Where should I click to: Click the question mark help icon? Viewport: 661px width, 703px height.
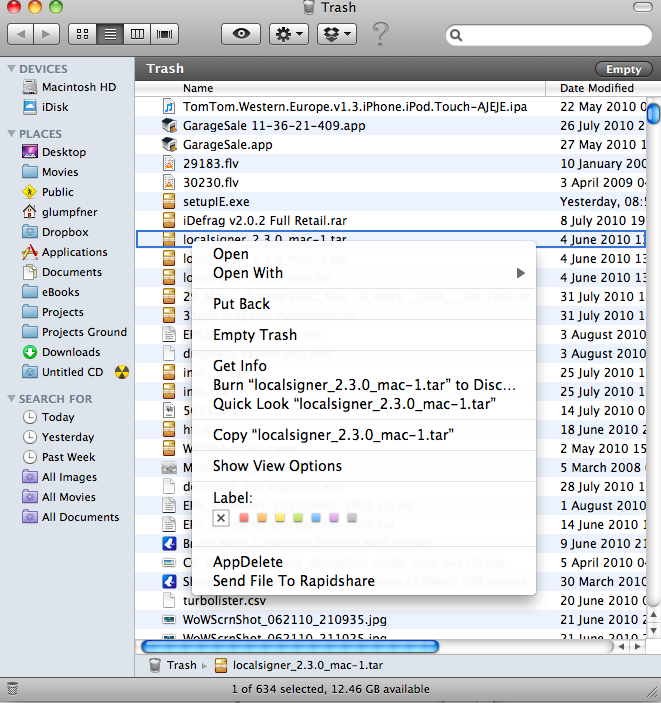pos(380,35)
